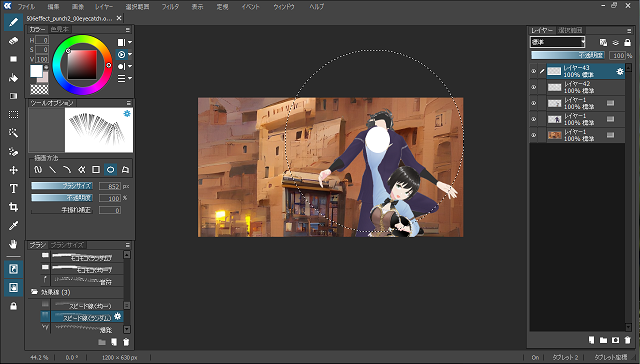Open the ファイル menu
The height and width of the screenshot is (364, 640).
coord(26,7)
